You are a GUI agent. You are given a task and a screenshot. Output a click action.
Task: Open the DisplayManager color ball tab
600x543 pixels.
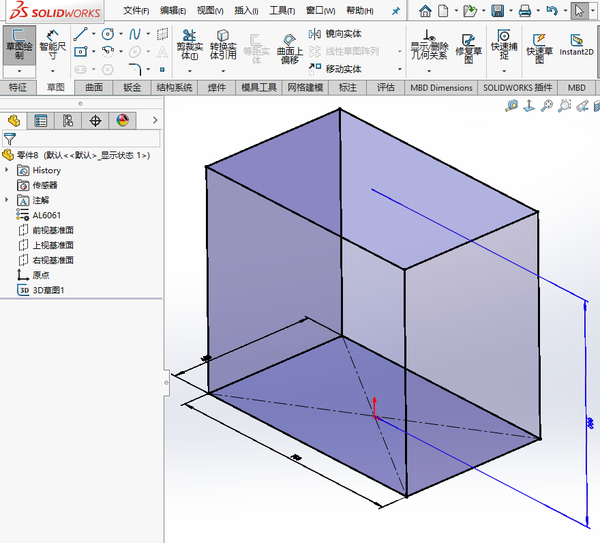coord(122,121)
